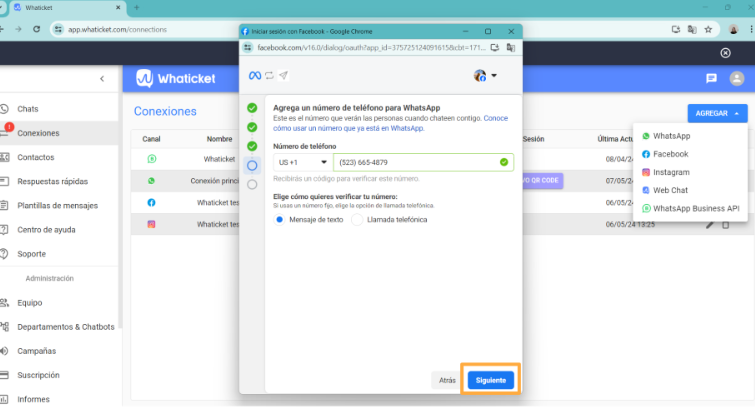Image resolution: width=755 pixels, height=410 pixels.
Task: Click the paper plane icon in the dialog header
Action: (x=284, y=75)
